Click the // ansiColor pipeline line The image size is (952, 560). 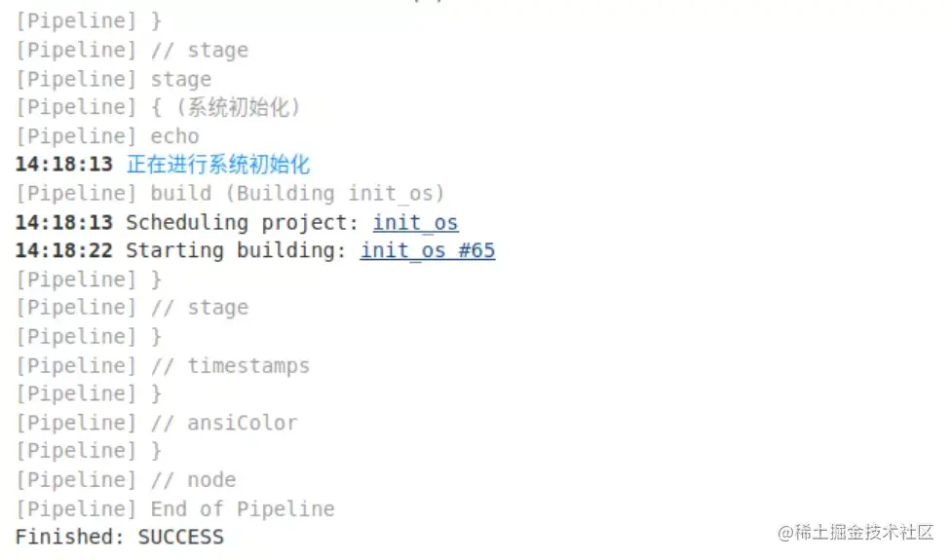[224, 423]
